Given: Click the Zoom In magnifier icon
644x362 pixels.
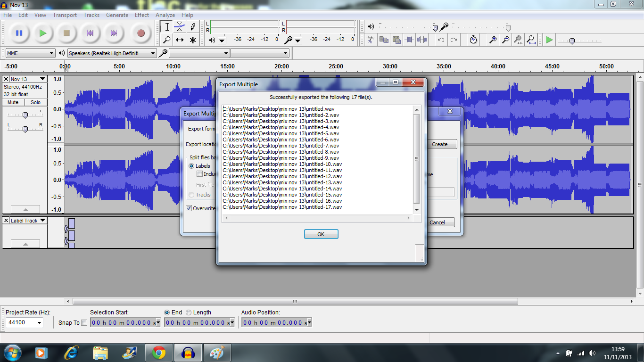Looking at the screenshot, I should tap(493, 40).
